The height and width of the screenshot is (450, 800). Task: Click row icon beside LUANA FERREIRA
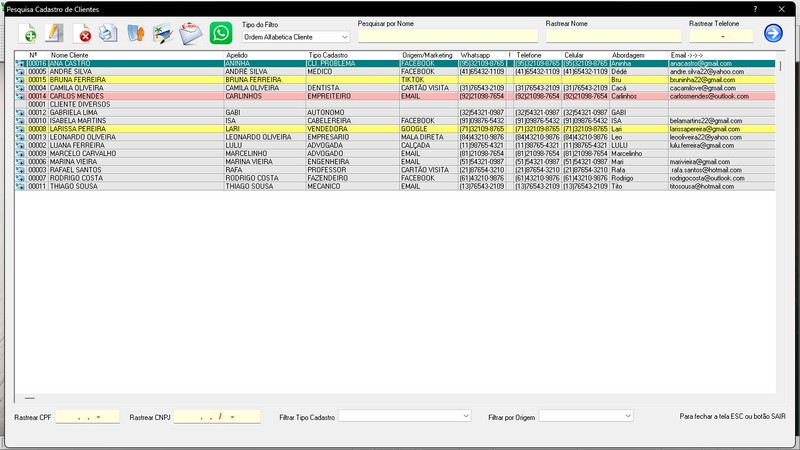pos(20,145)
